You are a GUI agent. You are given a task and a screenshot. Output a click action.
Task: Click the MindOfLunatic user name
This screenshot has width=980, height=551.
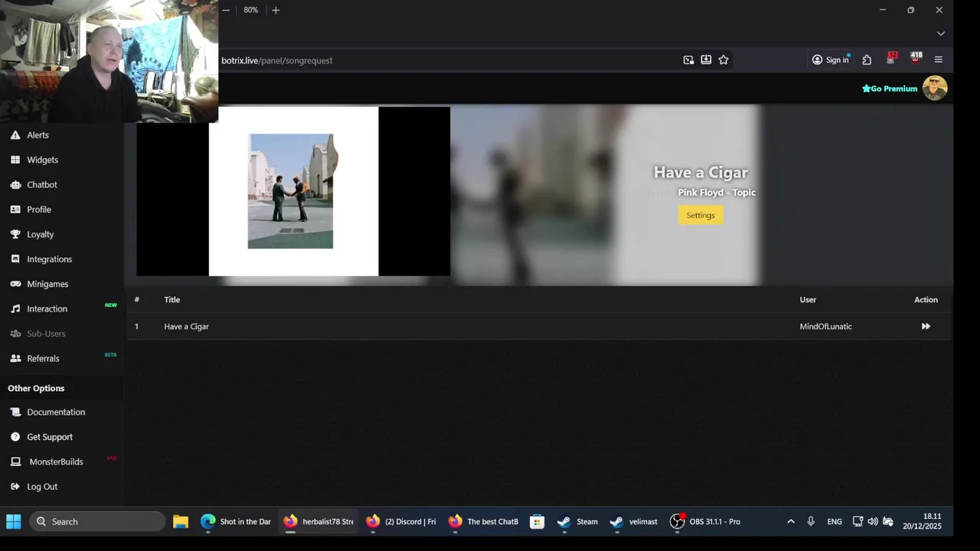pos(825,326)
